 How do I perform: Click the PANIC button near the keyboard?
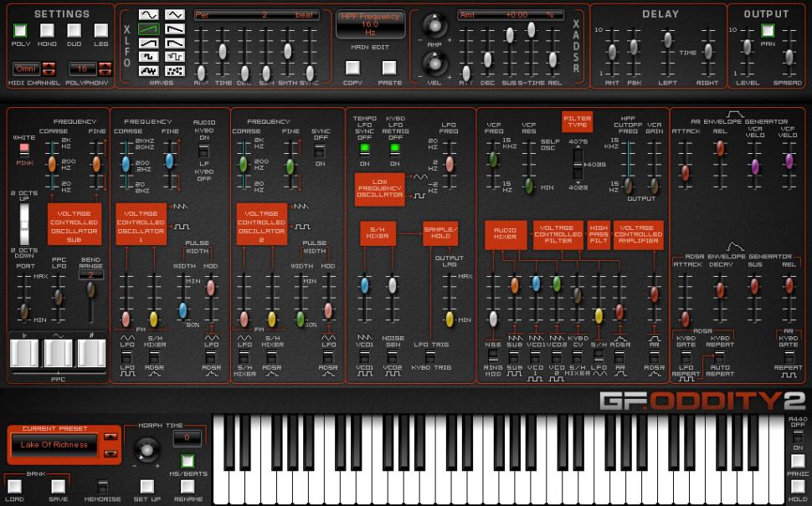[x=798, y=460]
